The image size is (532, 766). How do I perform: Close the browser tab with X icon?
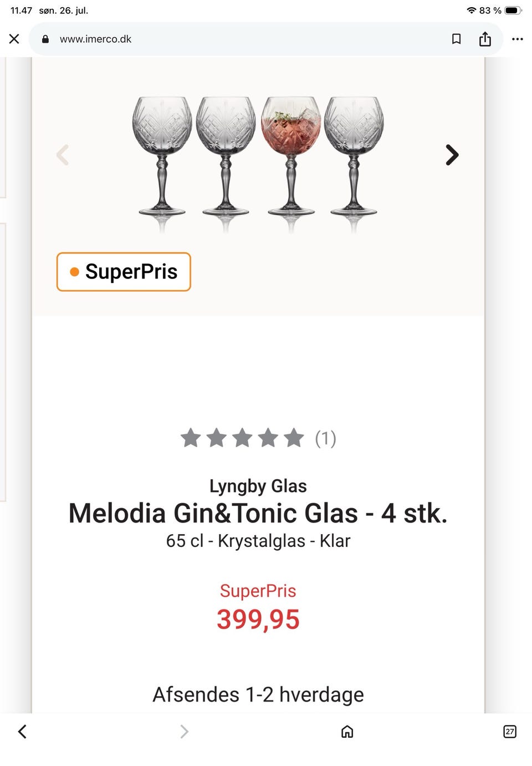point(14,39)
